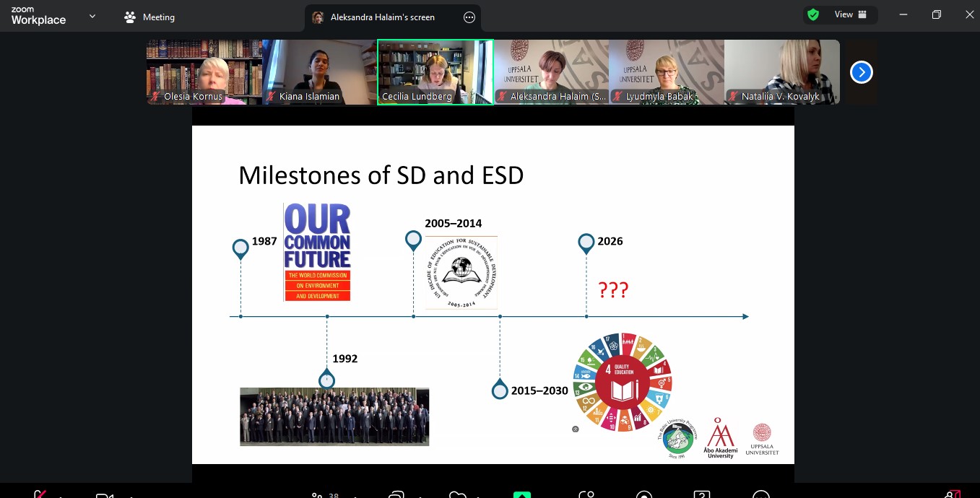Switch to the Meeting tab
980x498 pixels.
click(x=150, y=17)
